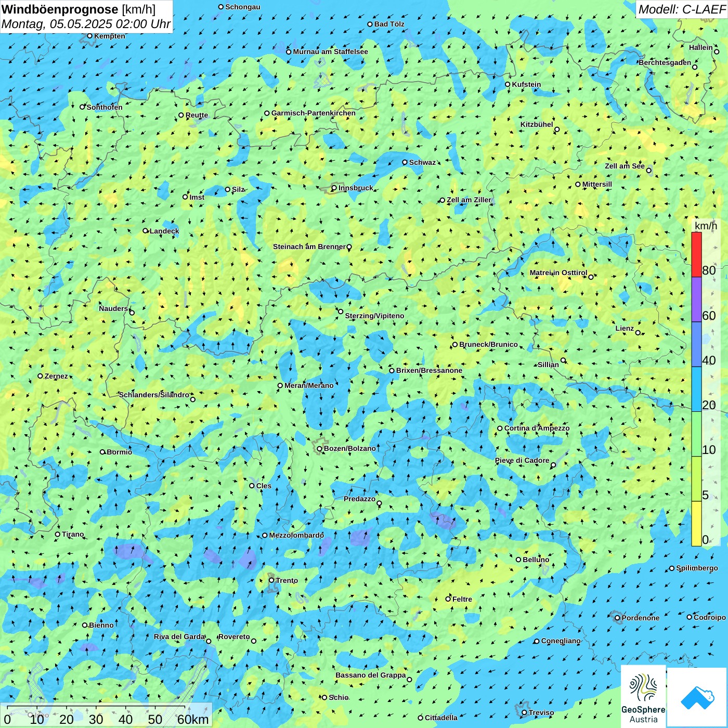Click the 'Murnau am Staffelsee' label
Viewport: 728px width, 728px height.
[330, 51]
